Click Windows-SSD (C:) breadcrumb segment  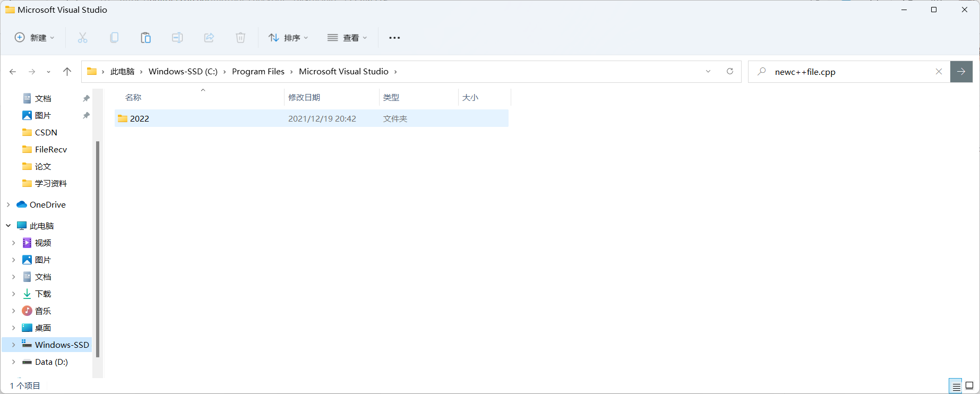(x=183, y=72)
